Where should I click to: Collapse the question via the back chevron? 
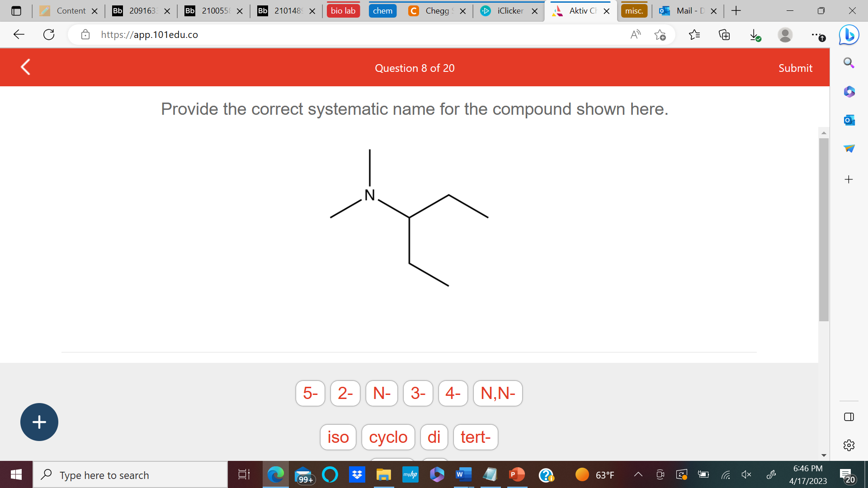point(25,67)
